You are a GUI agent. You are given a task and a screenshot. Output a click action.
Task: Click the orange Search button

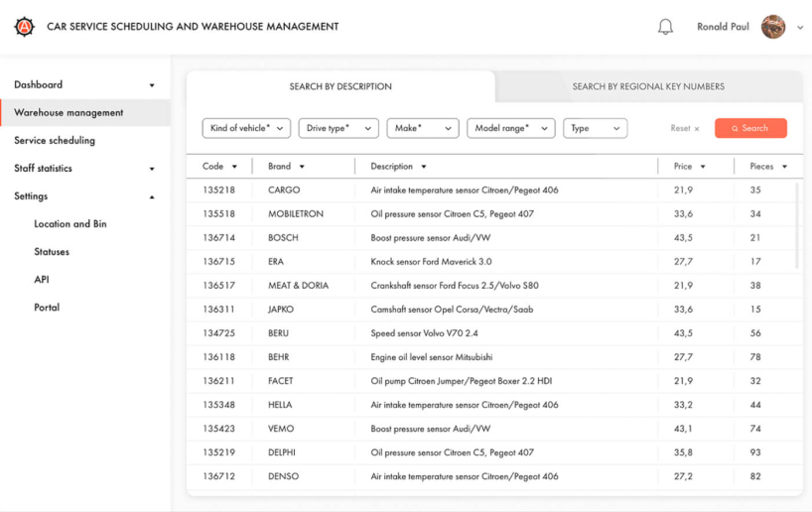750,128
